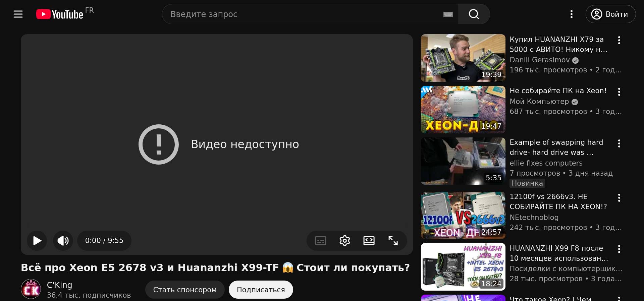Open more options for Купил HUANANZHI X79 video
The image size is (644, 301).
619,40
